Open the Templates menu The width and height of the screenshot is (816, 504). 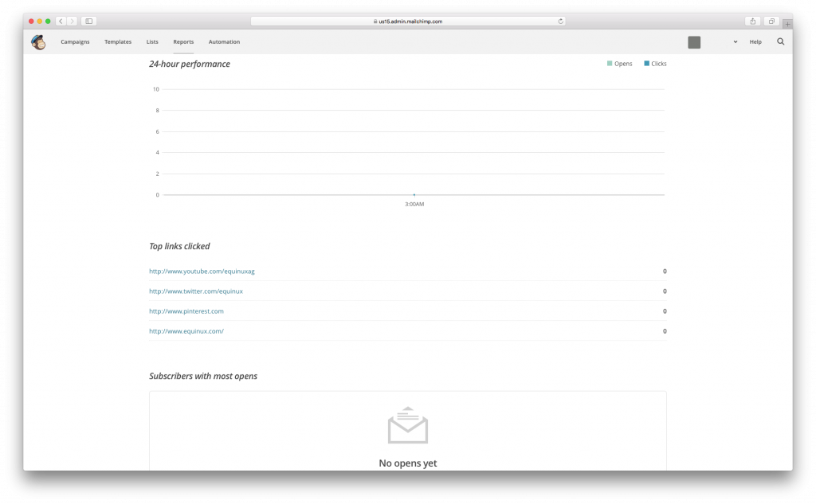tap(118, 41)
